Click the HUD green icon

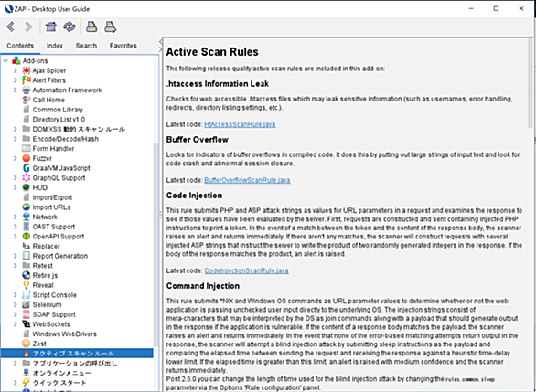point(27,187)
